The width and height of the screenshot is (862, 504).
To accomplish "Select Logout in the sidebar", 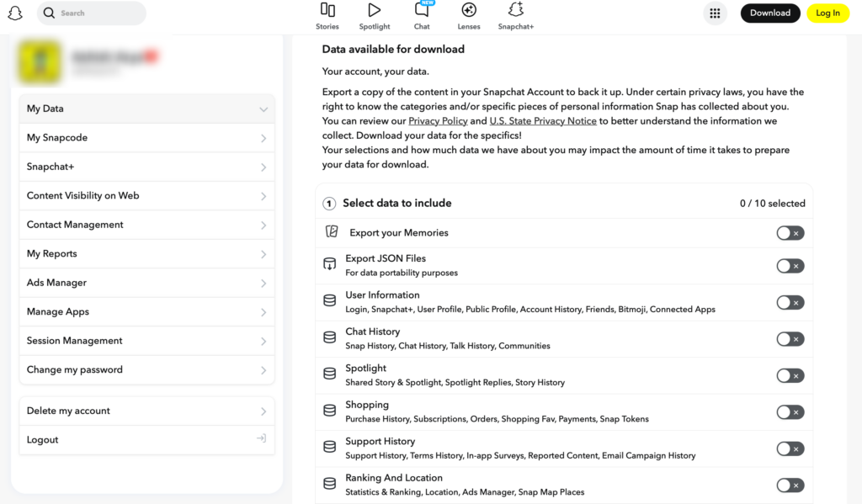I will coord(146,440).
